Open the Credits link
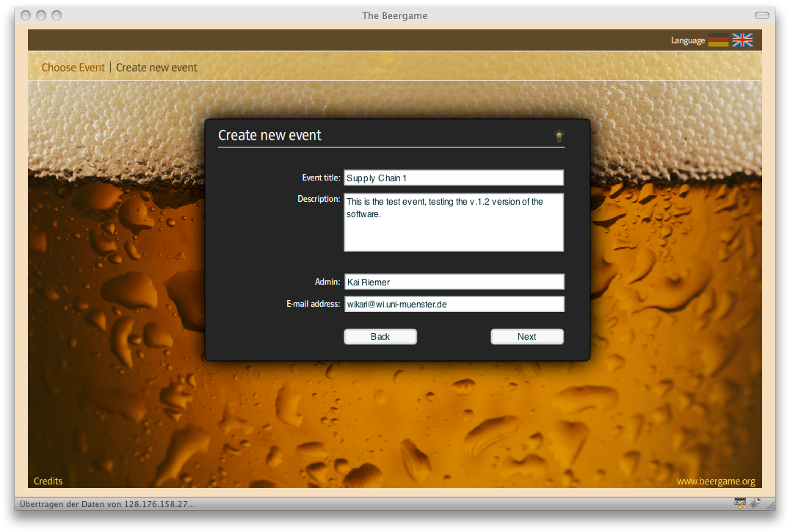Image resolution: width=790 pixels, height=532 pixels. (x=48, y=481)
